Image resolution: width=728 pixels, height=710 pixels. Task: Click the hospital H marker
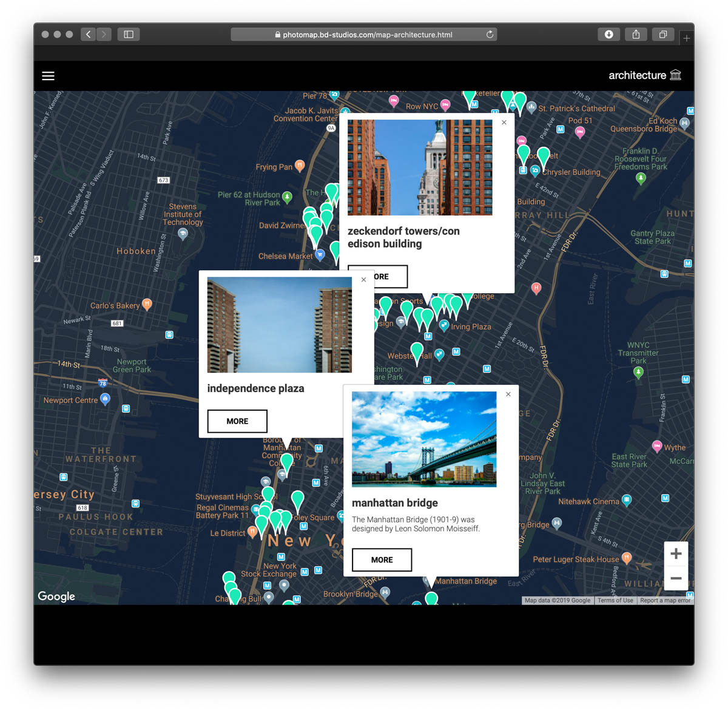tap(536, 288)
